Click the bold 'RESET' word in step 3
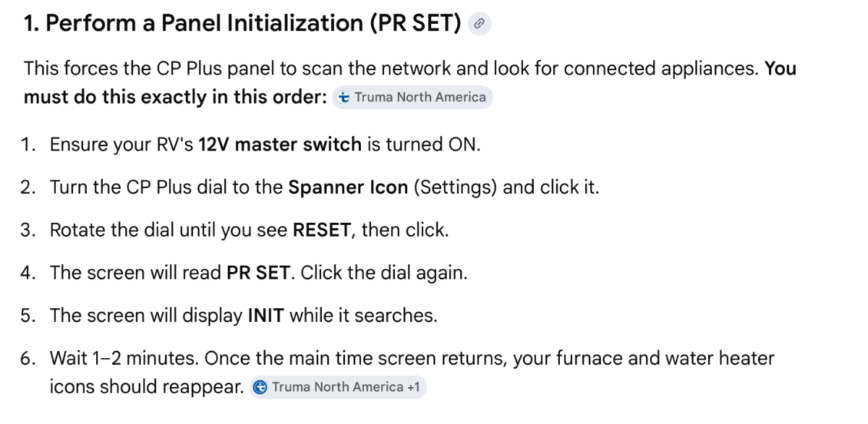Viewport: 868px width, 424px height. tap(322, 230)
